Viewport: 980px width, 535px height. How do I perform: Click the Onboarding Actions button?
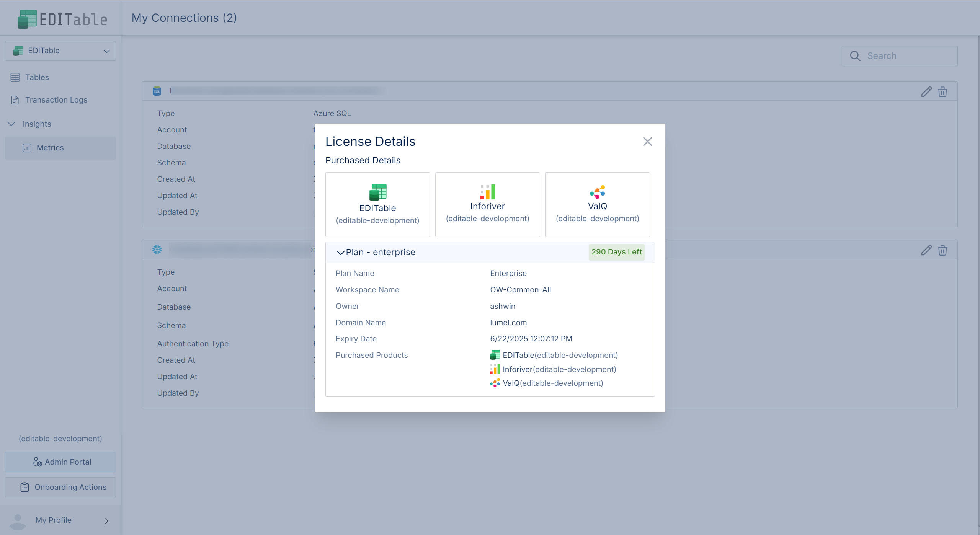pos(60,487)
